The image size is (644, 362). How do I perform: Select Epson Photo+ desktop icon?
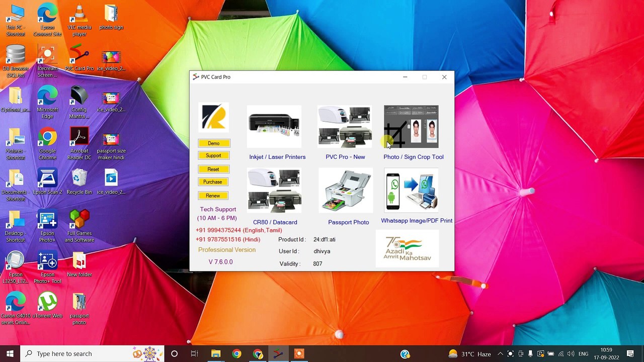[47, 226]
